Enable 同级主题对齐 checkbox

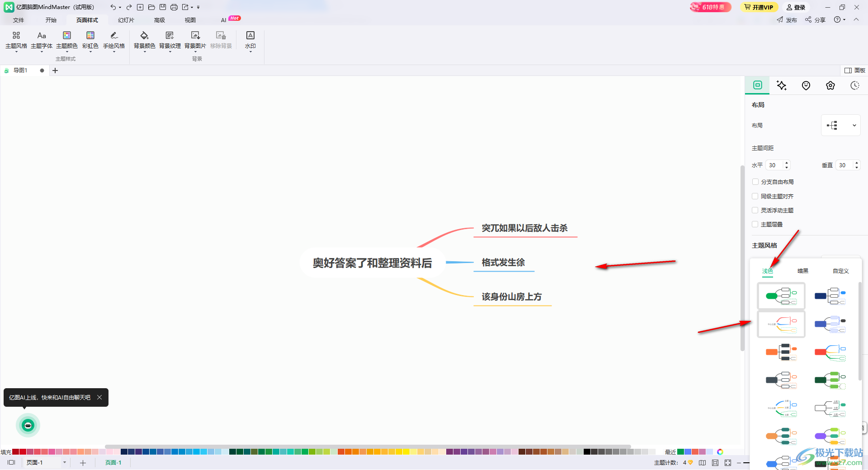tap(755, 196)
